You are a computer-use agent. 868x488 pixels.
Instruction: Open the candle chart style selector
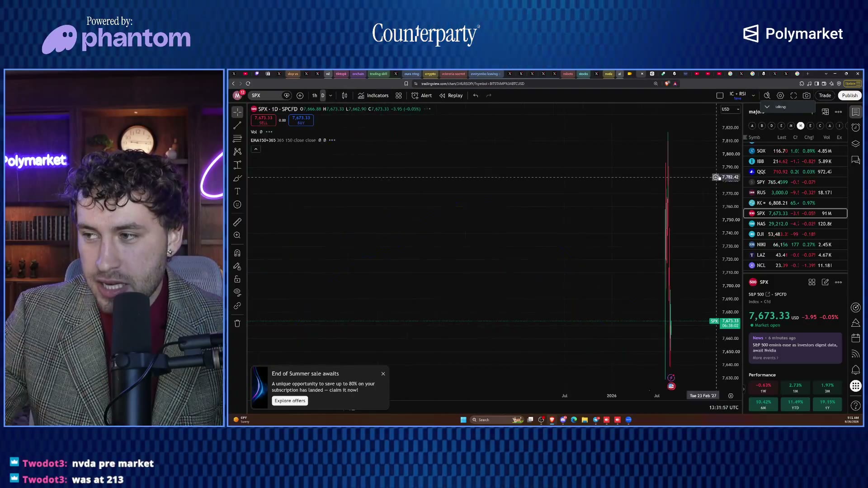tap(344, 95)
